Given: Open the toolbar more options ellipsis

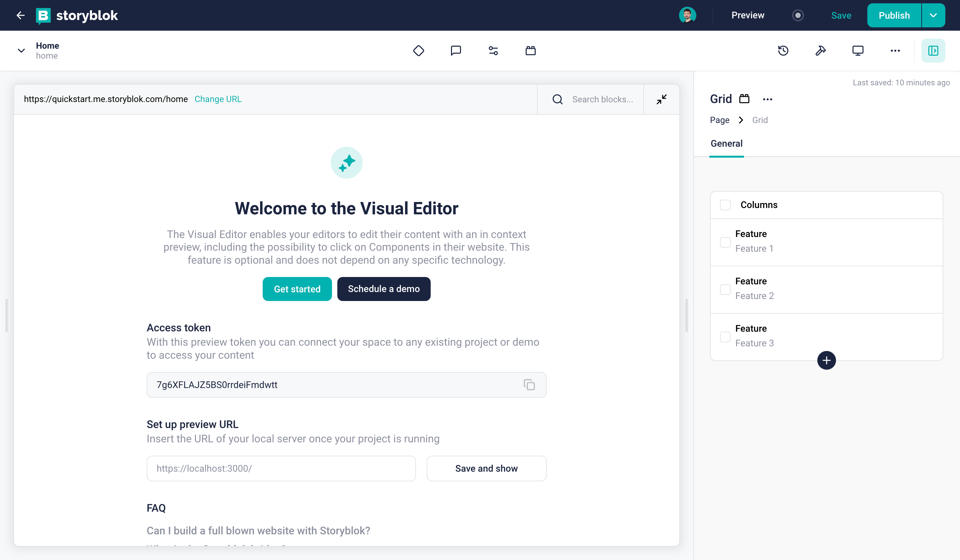Looking at the screenshot, I should [895, 51].
